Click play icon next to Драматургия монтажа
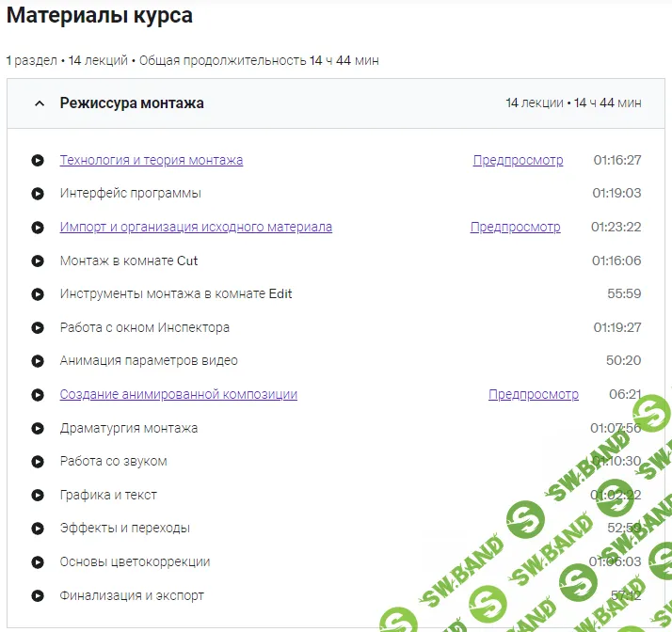The width and height of the screenshot is (672, 632). point(38,429)
